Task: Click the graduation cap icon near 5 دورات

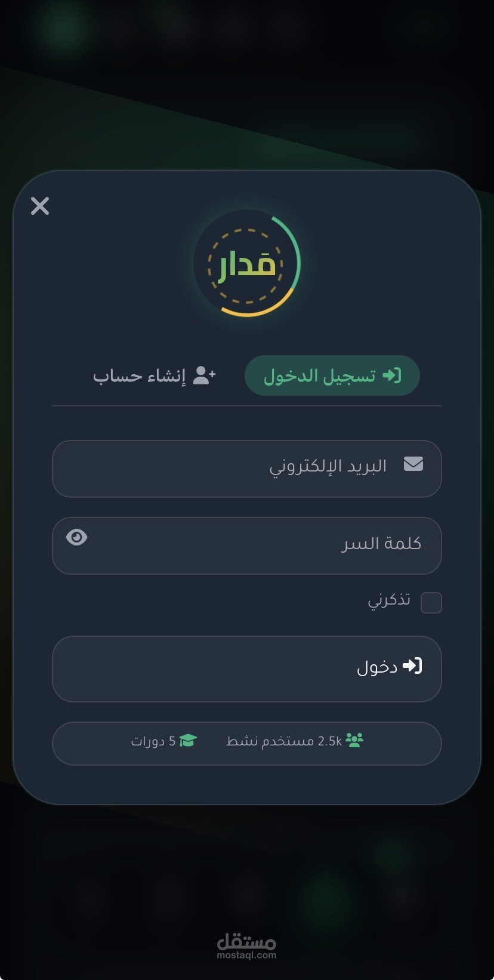Action: 188,741
